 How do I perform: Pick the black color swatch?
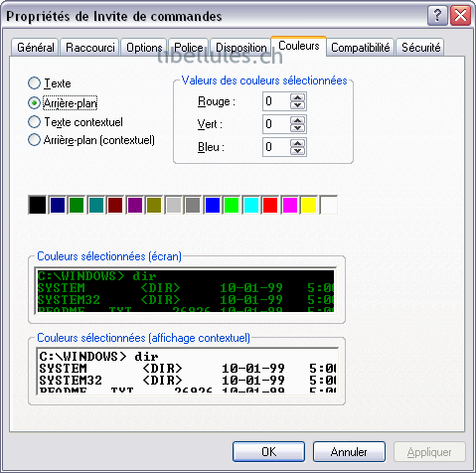38,205
